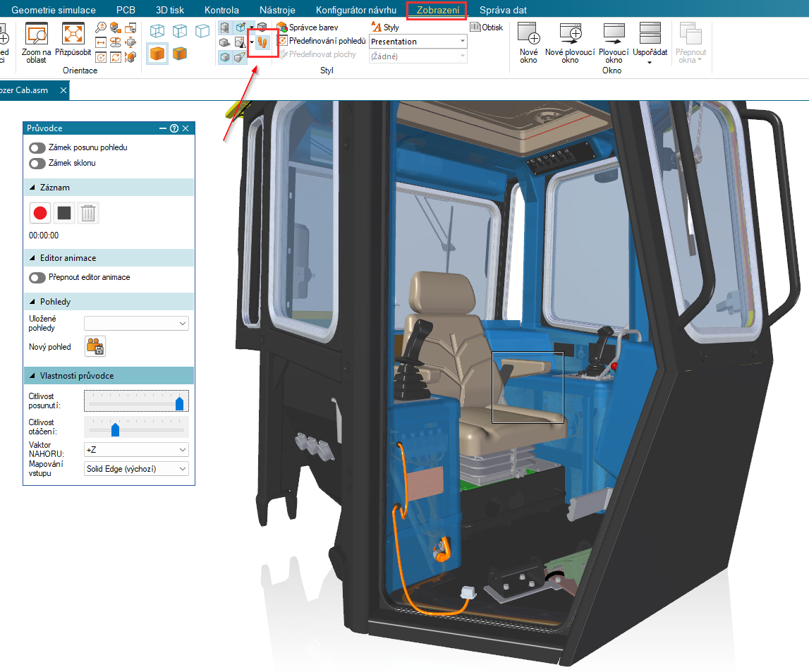
Task: Delete the recording with the trash icon
Action: (87, 213)
